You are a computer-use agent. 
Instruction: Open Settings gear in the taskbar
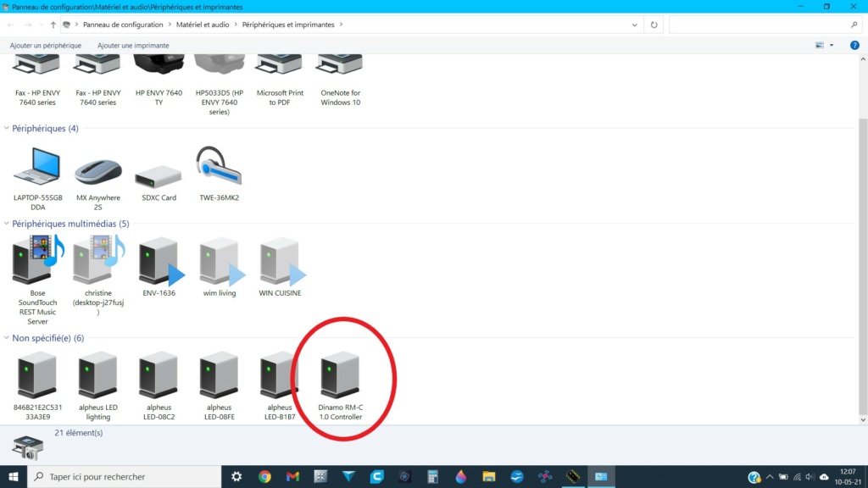(x=236, y=476)
